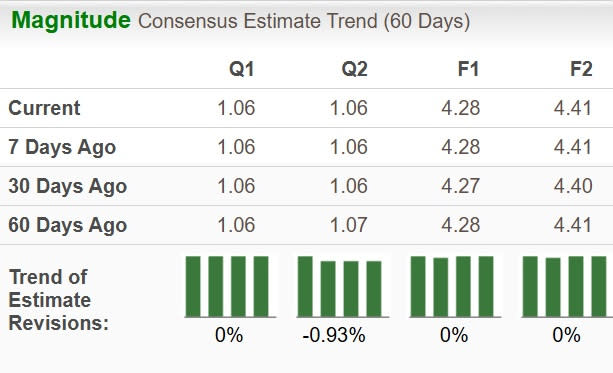Click the Q2 trend bar chart
The height and width of the screenshot is (373, 613).
click(343, 286)
